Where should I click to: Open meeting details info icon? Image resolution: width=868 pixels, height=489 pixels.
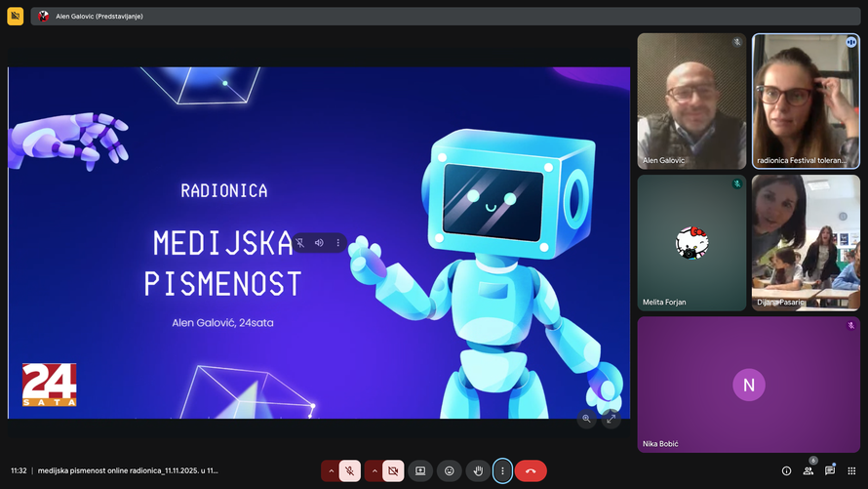pos(786,470)
